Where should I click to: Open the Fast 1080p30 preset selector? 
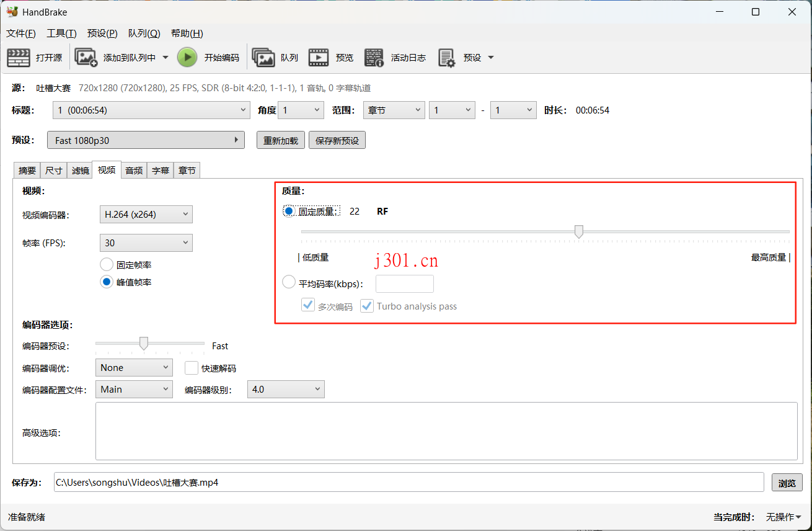[146, 140]
